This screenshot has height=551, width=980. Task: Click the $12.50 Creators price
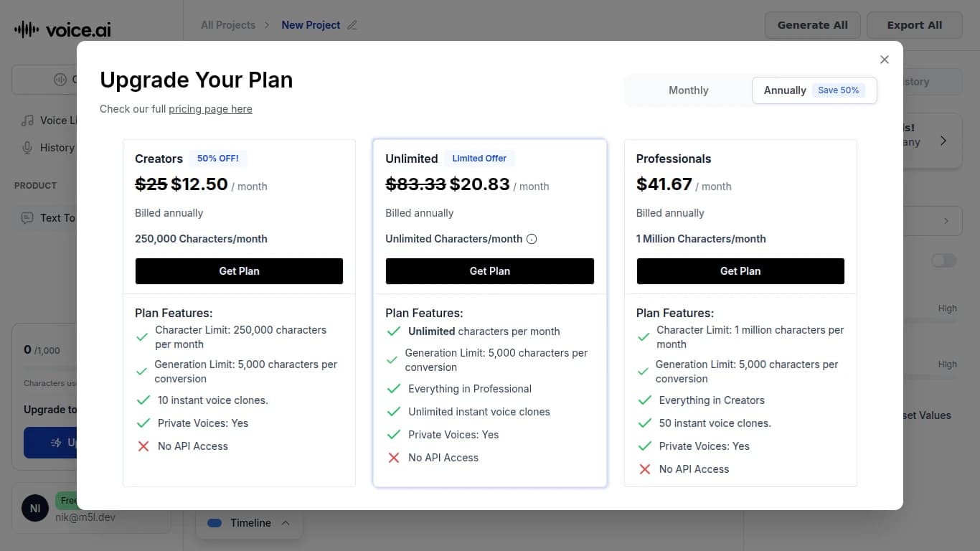coord(199,184)
